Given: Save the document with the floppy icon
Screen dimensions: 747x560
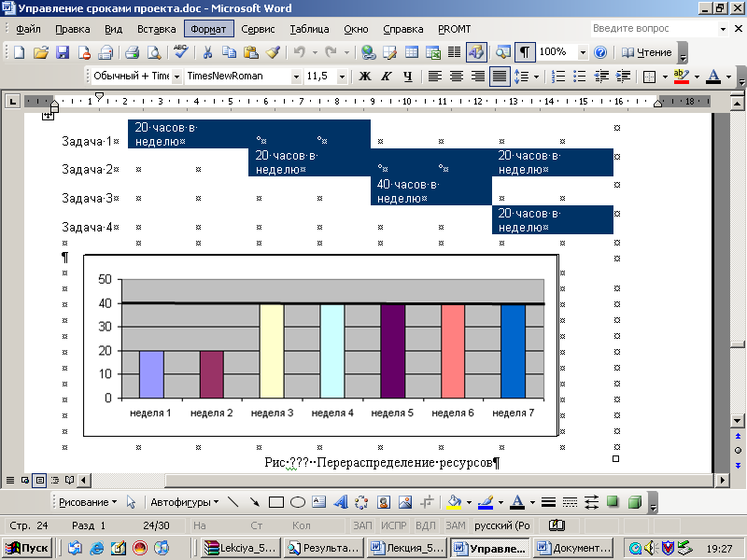Looking at the screenshot, I should tap(63, 52).
